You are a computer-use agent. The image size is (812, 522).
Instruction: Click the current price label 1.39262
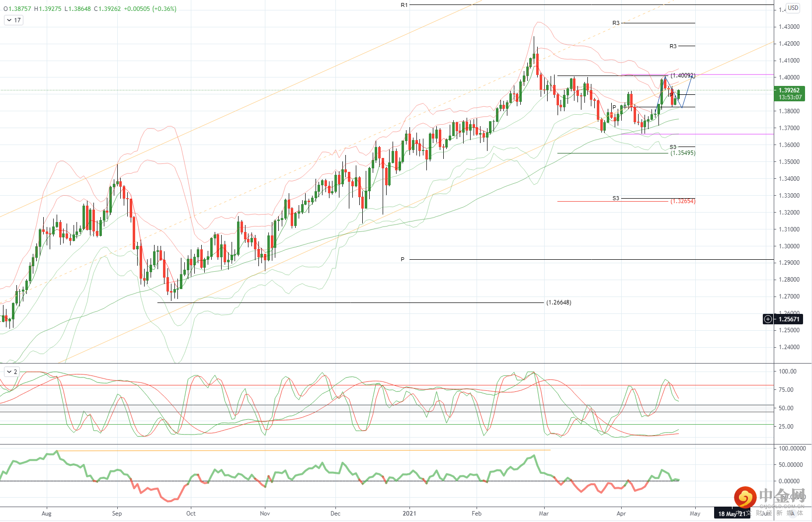tap(789, 90)
